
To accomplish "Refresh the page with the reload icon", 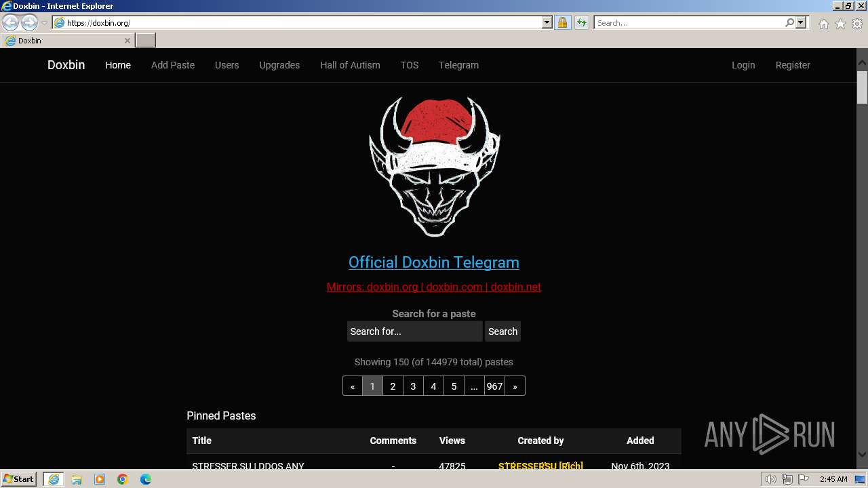I will pyautogui.click(x=581, y=23).
